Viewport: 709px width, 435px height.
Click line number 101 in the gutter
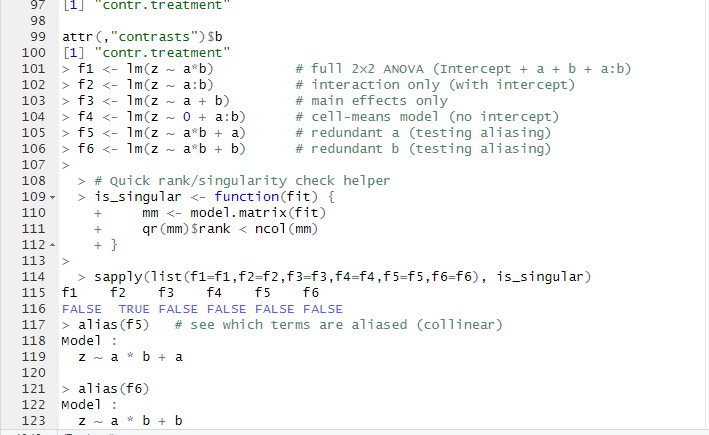pyautogui.click(x=33, y=68)
